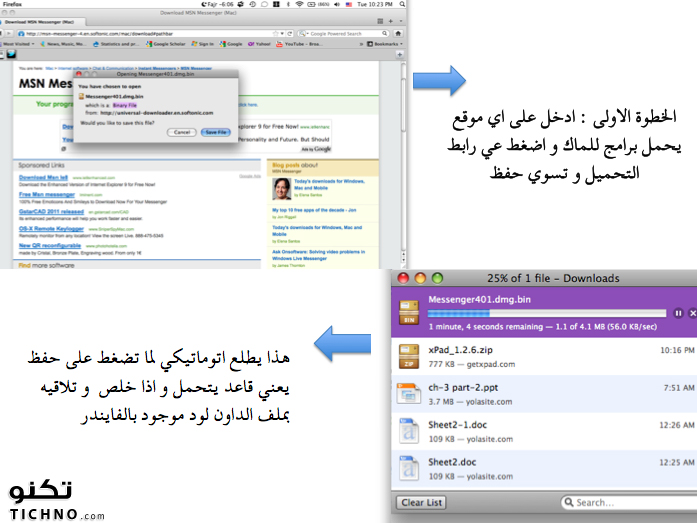Click the Messenger401.dmg.bin file icon in dialog
This screenshot has width=697, height=523.
pyautogui.click(x=81, y=96)
